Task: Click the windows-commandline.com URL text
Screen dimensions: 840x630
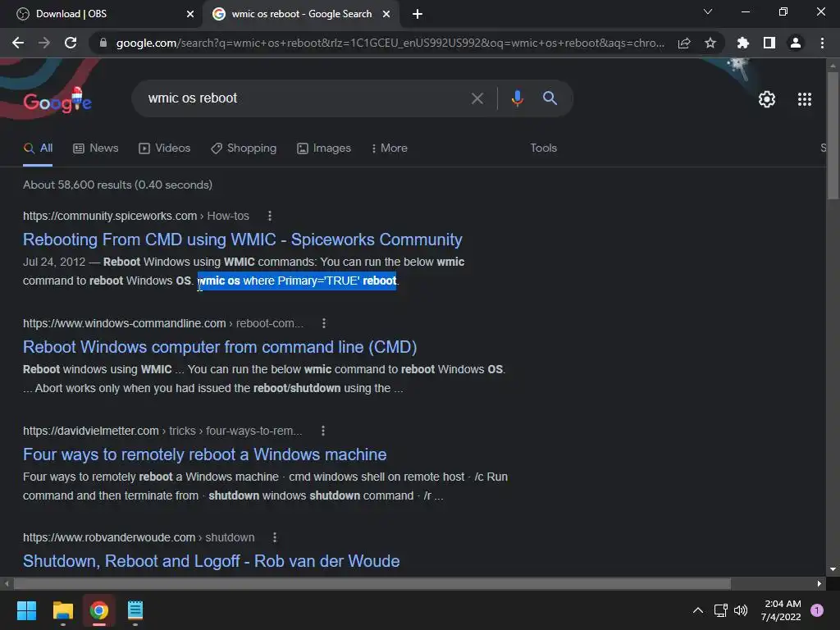Action: (x=125, y=323)
